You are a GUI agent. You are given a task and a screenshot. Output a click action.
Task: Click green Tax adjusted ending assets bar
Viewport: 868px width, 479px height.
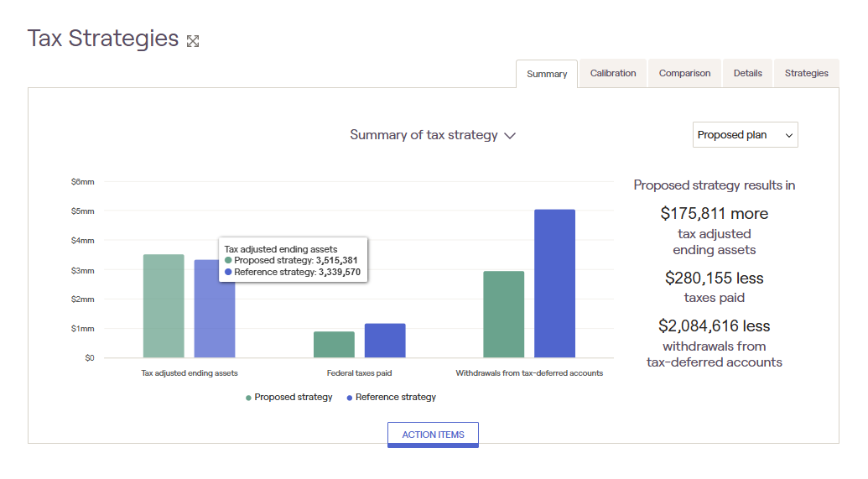coord(164,305)
